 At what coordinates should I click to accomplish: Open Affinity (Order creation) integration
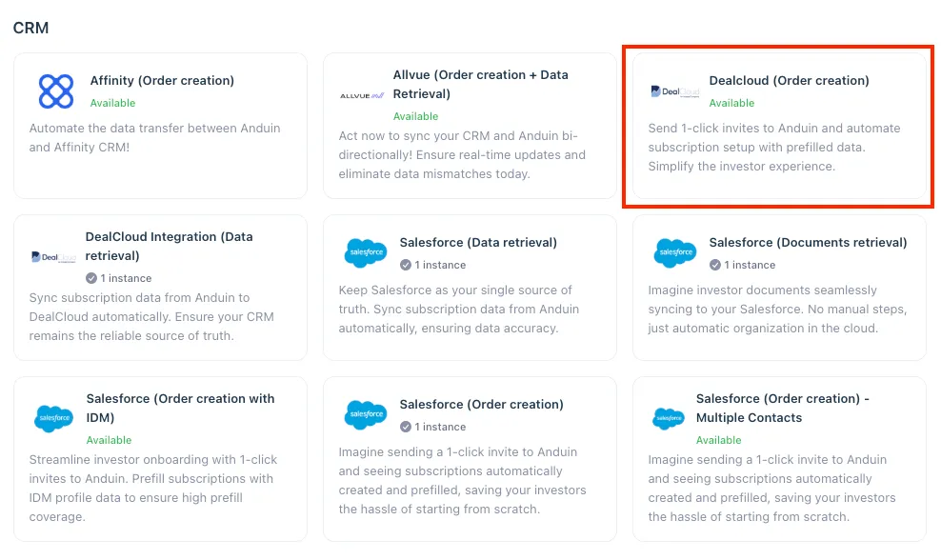click(162, 80)
